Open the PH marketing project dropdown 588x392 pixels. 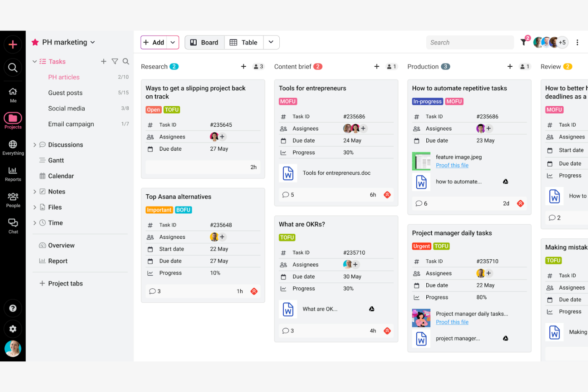[x=93, y=42]
